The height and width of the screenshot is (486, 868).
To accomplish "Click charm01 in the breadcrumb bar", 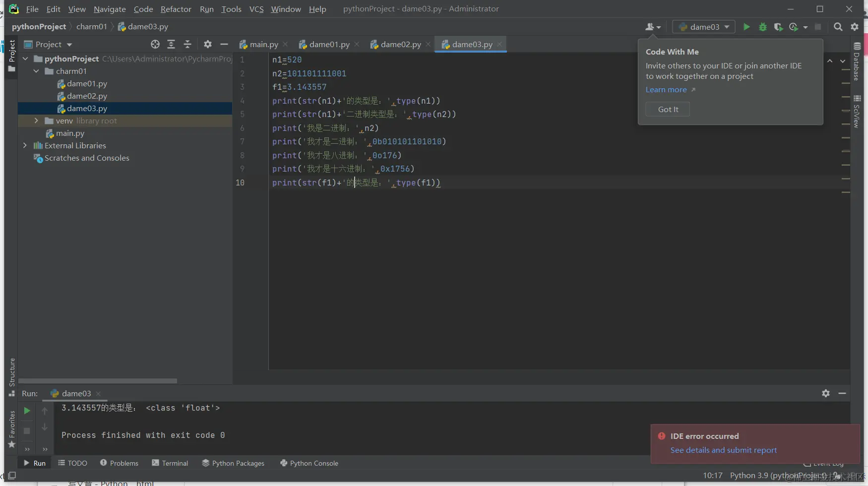I will (x=92, y=27).
